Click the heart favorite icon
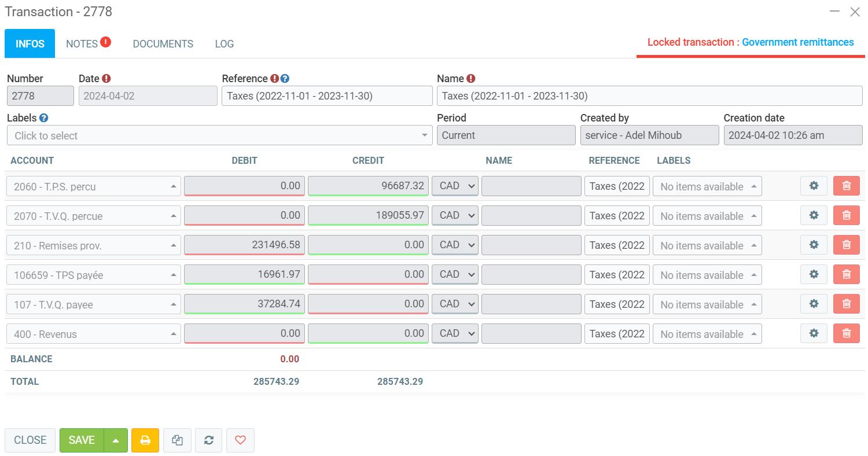Viewport: 868px width, 456px height. [x=240, y=440]
